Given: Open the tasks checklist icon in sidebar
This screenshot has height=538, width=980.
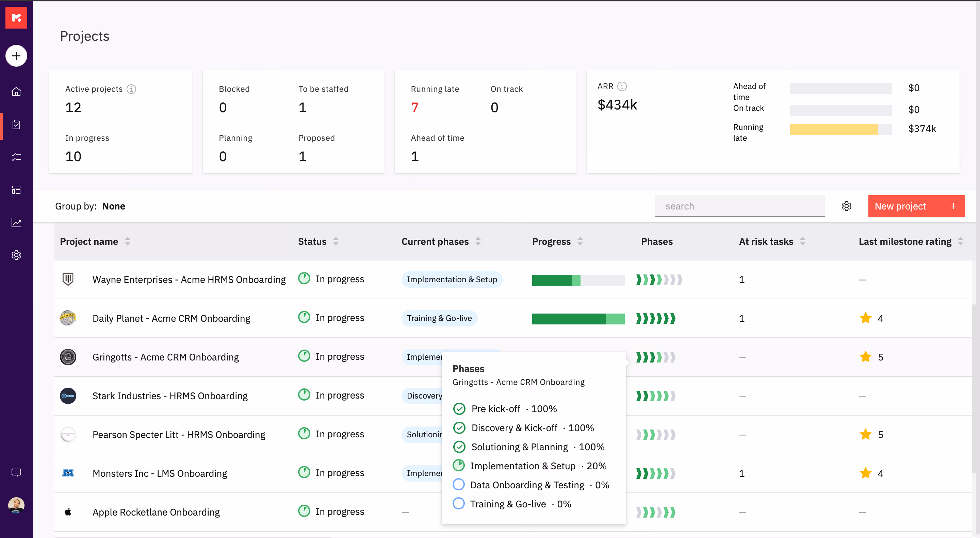Looking at the screenshot, I should pos(16,157).
